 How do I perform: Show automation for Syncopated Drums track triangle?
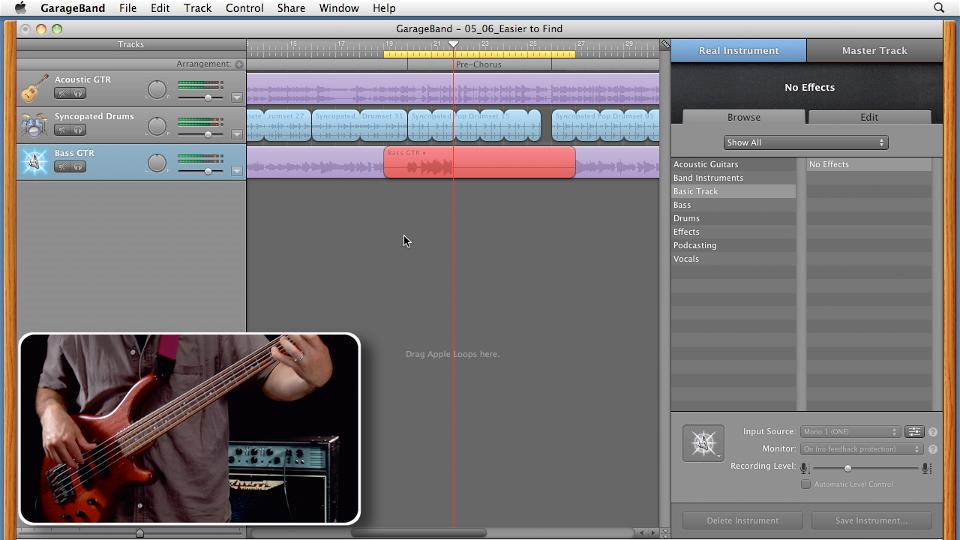click(237, 134)
